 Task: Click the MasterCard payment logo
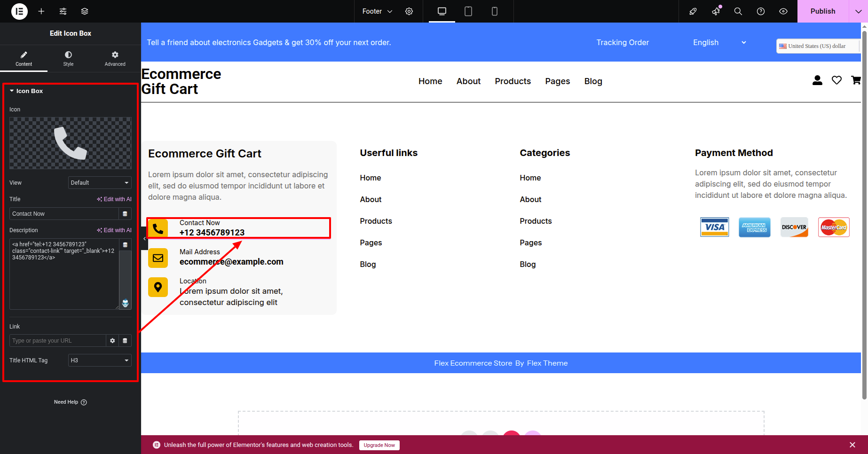[x=834, y=227]
